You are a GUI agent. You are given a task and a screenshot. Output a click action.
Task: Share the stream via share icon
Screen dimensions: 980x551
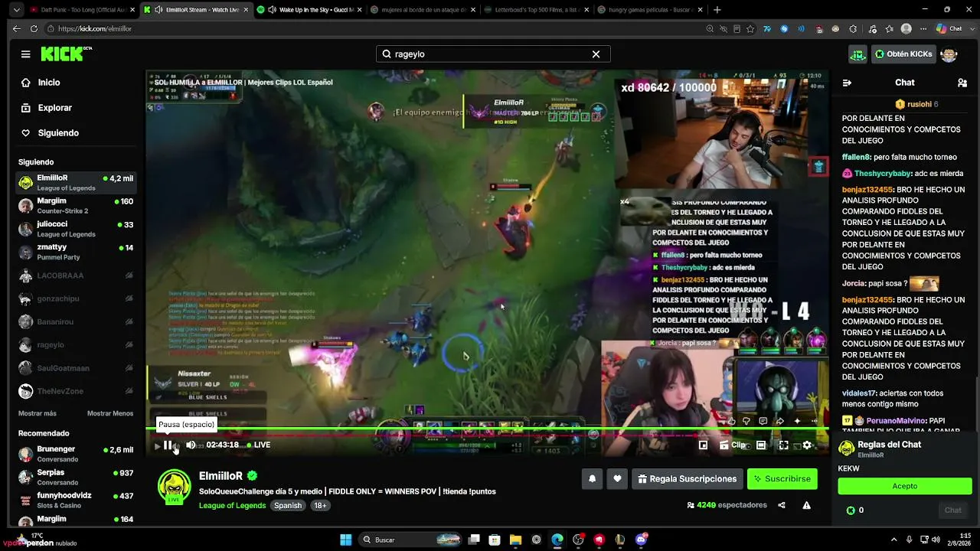[782, 505]
